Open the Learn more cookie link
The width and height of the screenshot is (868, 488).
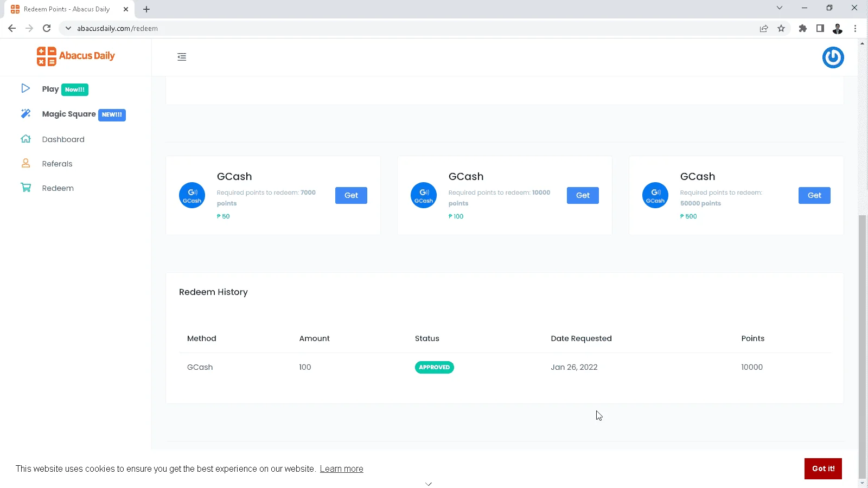342,468
